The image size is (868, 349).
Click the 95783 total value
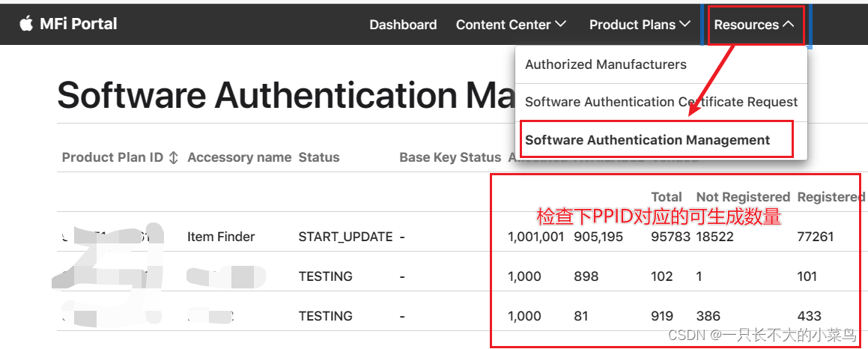670,237
